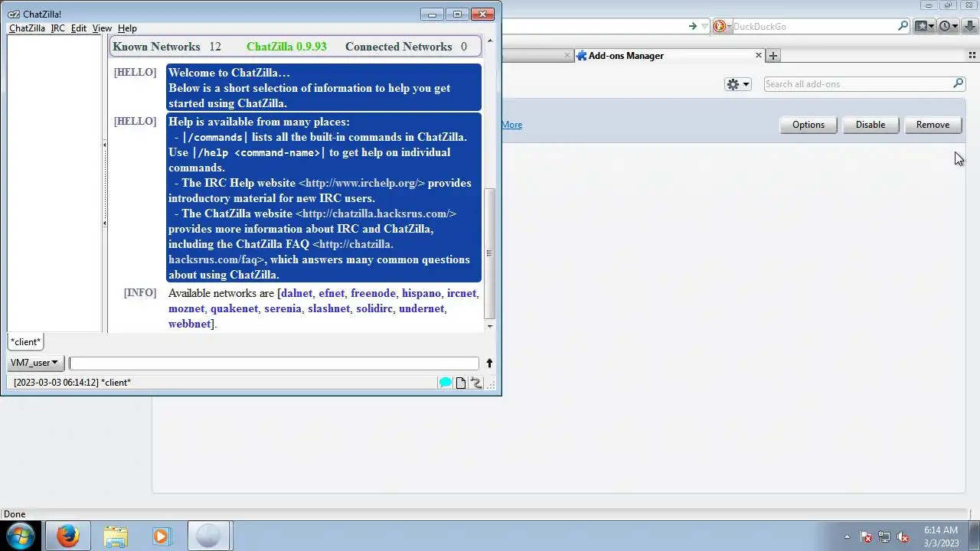
Task: Open the ChatZilla menu
Action: pyautogui.click(x=27, y=28)
